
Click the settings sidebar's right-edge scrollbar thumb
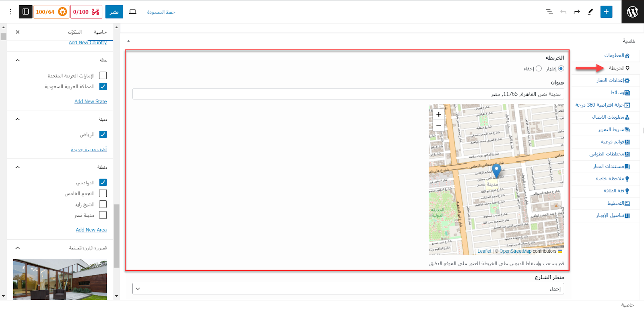[x=117, y=236]
